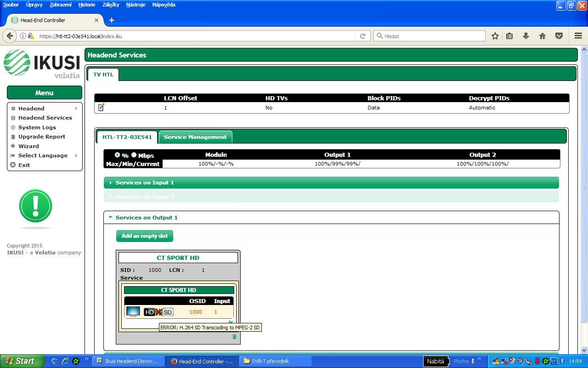The image size is (588, 368).
Task: Switch to Service Management tab
Action: tap(195, 137)
